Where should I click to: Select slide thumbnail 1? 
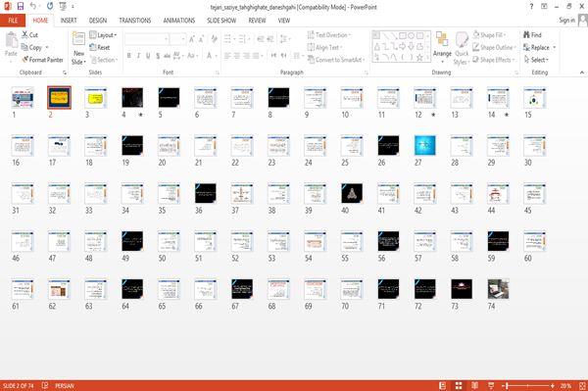[23, 98]
